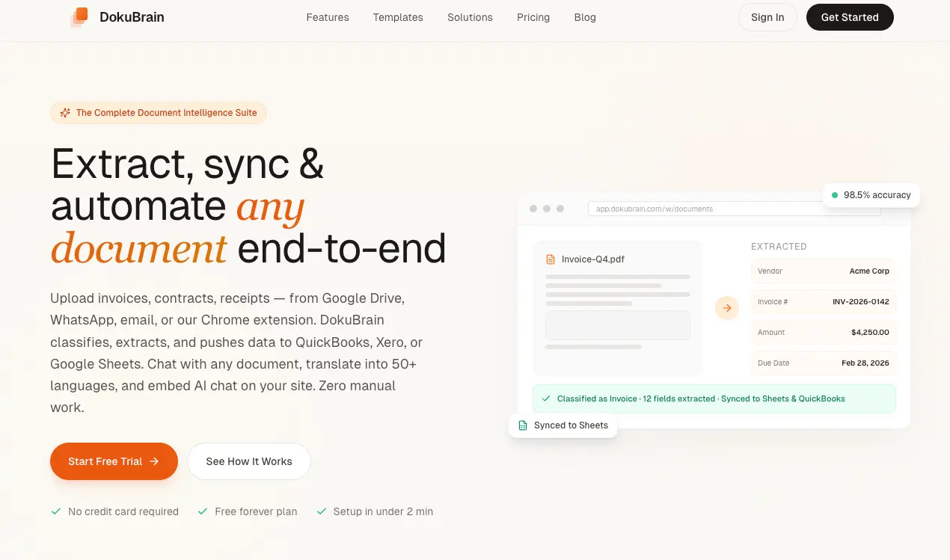Image resolution: width=950 pixels, height=560 pixels.
Task: Click the Invoice-Q4.pdf file icon
Action: (551, 259)
